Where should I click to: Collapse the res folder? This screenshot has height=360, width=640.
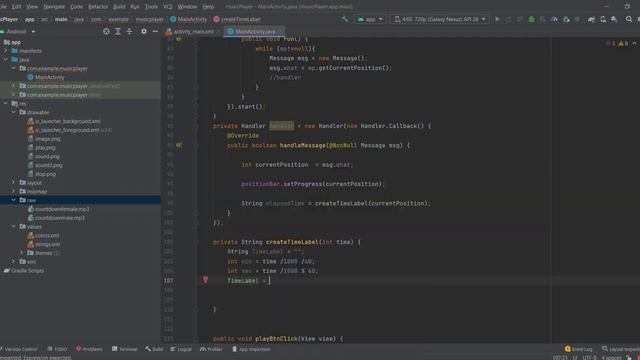tap(6, 103)
